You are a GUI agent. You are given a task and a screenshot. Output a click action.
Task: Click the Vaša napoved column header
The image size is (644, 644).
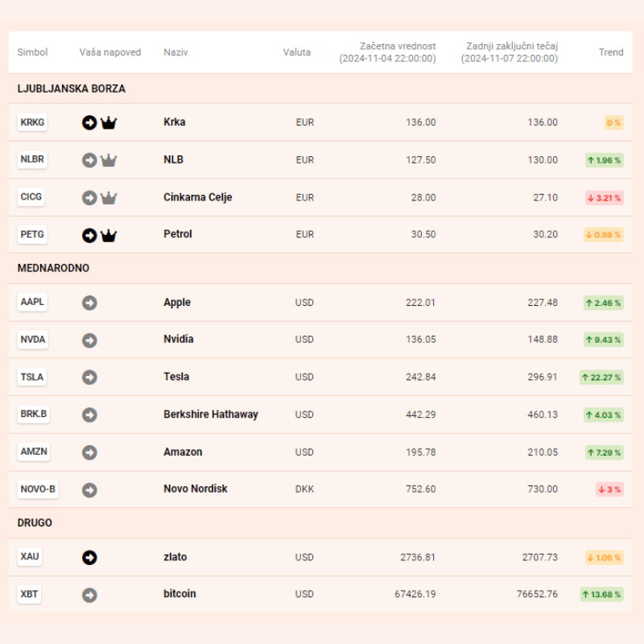click(x=110, y=52)
